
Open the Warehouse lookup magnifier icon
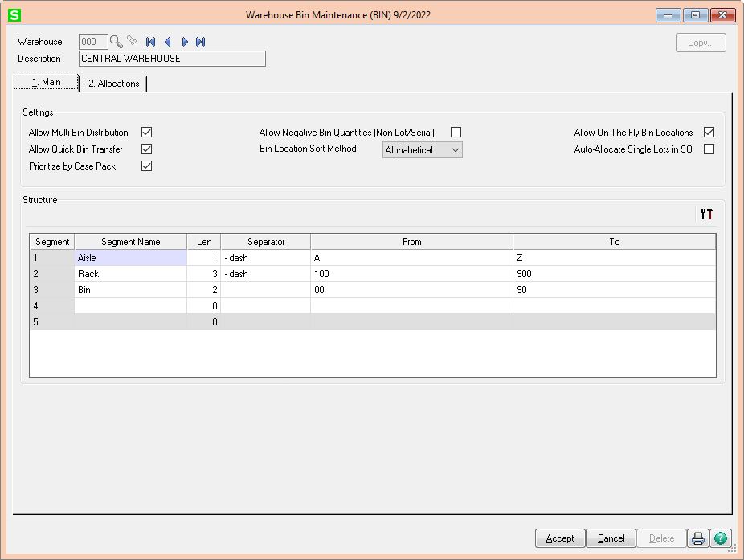click(x=116, y=42)
